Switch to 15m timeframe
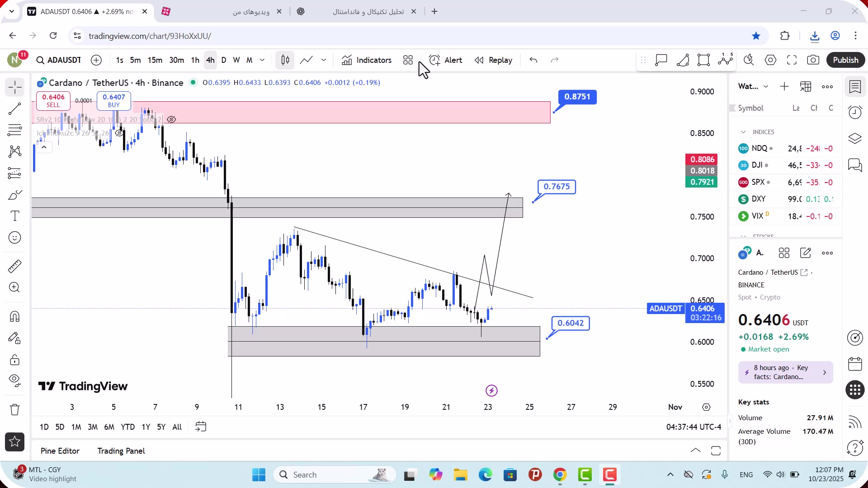 (x=155, y=60)
